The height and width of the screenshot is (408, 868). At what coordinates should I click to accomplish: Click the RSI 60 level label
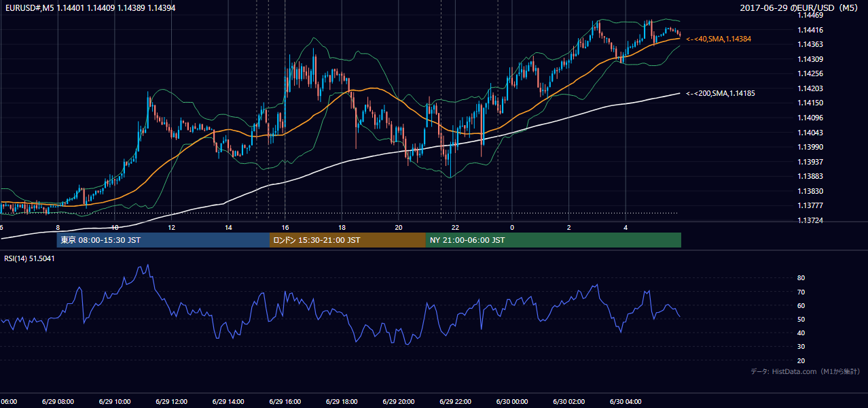click(801, 306)
